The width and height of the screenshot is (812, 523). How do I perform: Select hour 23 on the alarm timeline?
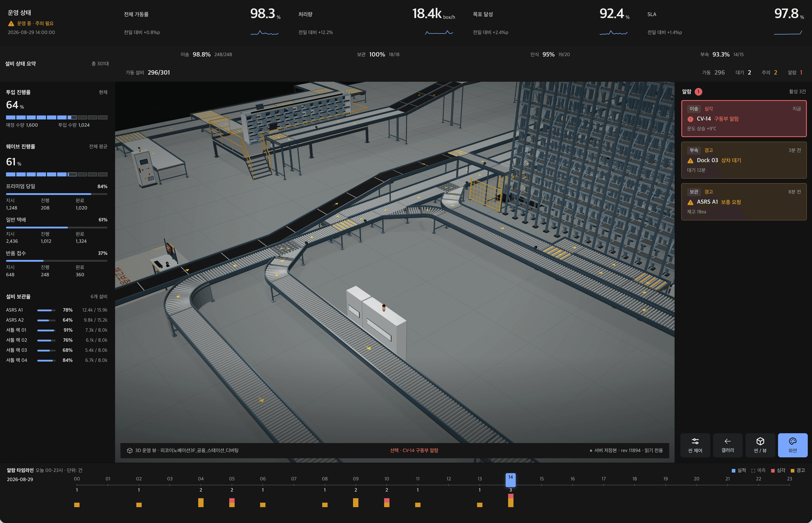point(790,479)
